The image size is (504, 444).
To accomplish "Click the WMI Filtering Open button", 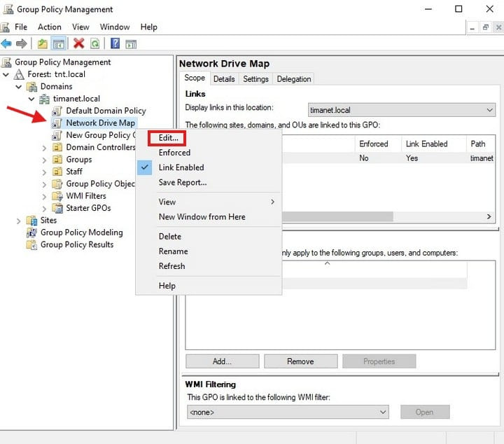I will tap(425, 412).
